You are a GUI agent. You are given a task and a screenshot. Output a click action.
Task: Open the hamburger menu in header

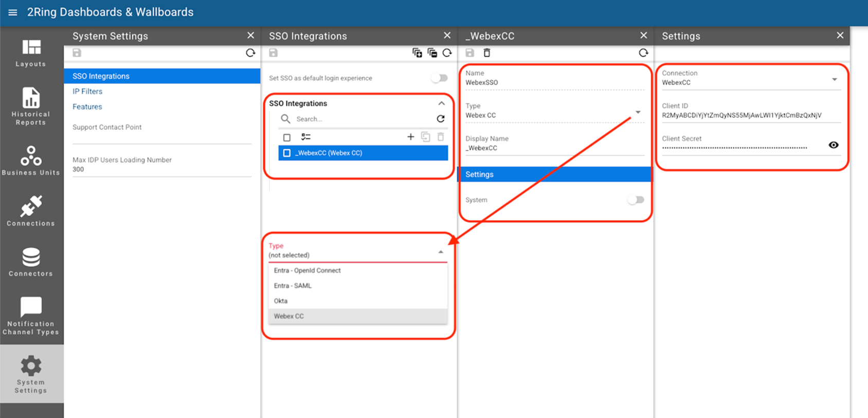(x=13, y=12)
